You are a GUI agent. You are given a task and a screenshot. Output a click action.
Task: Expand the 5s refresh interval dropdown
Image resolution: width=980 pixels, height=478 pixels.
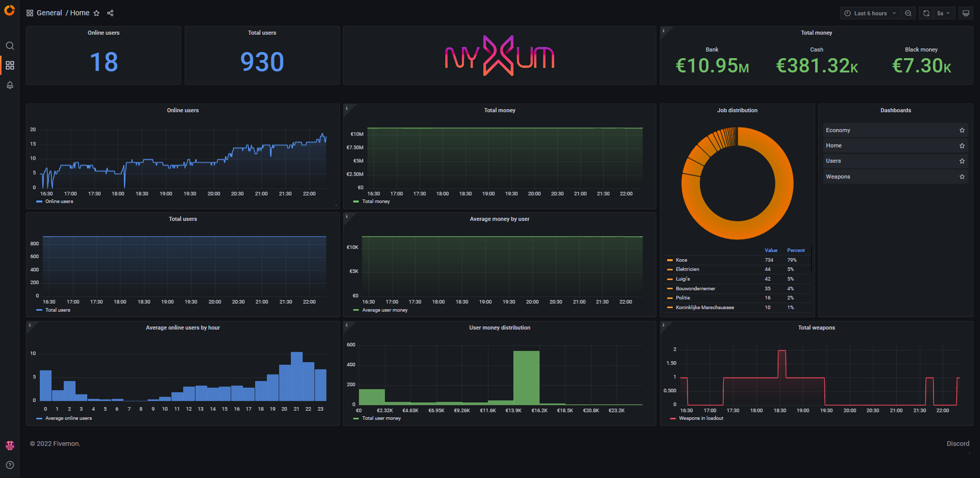point(943,13)
